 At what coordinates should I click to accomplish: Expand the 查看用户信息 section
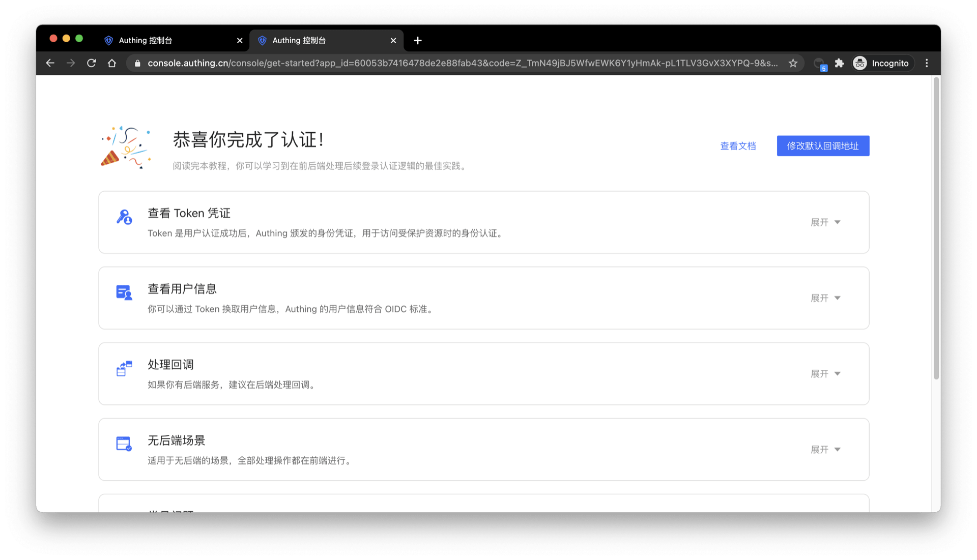pos(825,298)
